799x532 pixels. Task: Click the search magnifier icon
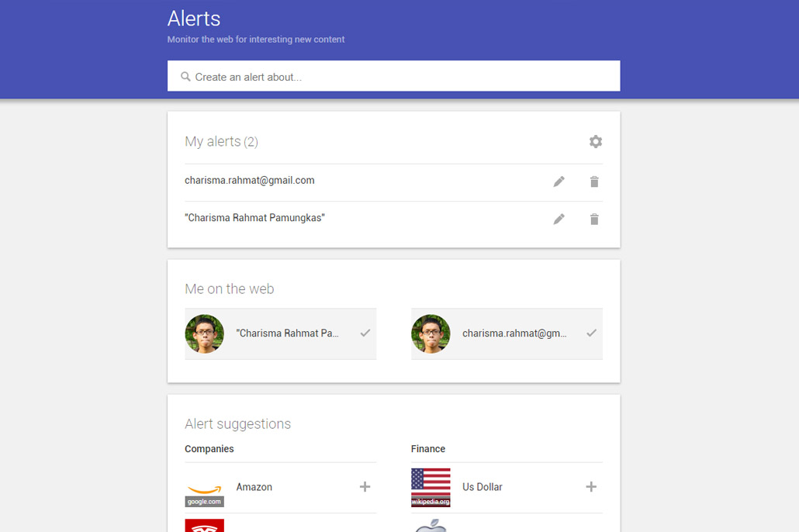click(x=185, y=77)
